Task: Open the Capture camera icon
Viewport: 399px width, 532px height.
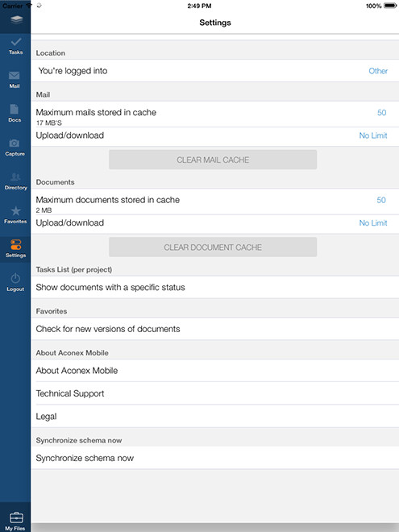Action: pos(15,143)
